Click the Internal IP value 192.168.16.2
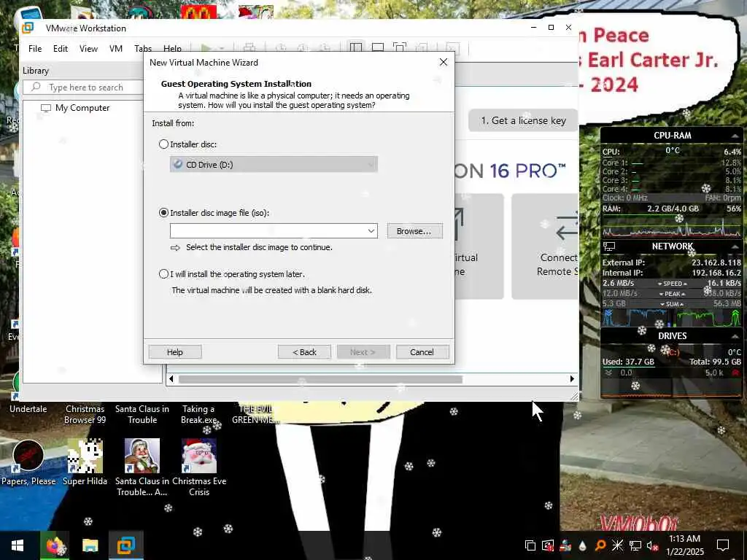 [716, 273]
